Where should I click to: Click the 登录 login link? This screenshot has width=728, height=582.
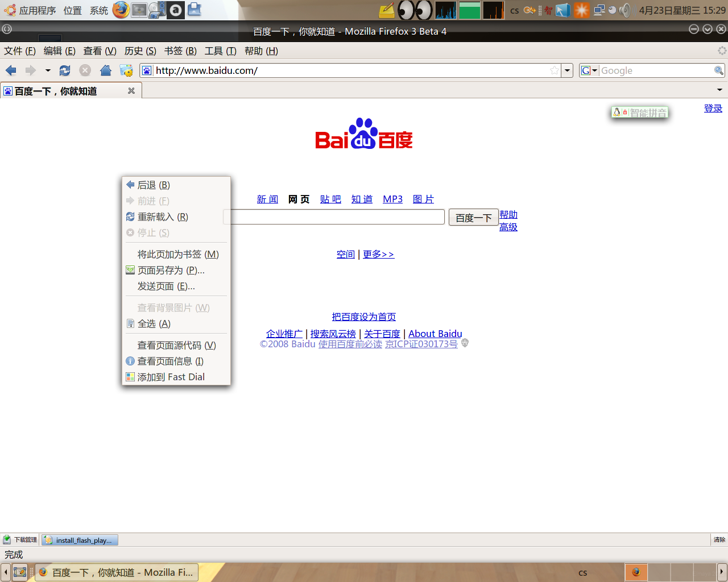click(713, 108)
